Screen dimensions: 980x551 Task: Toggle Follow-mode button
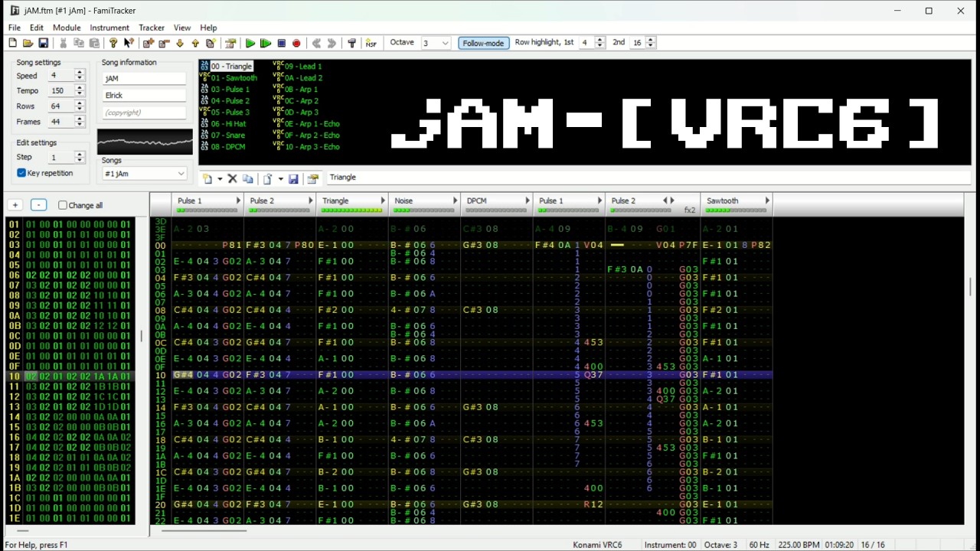pyautogui.click(x=483, y=43)
